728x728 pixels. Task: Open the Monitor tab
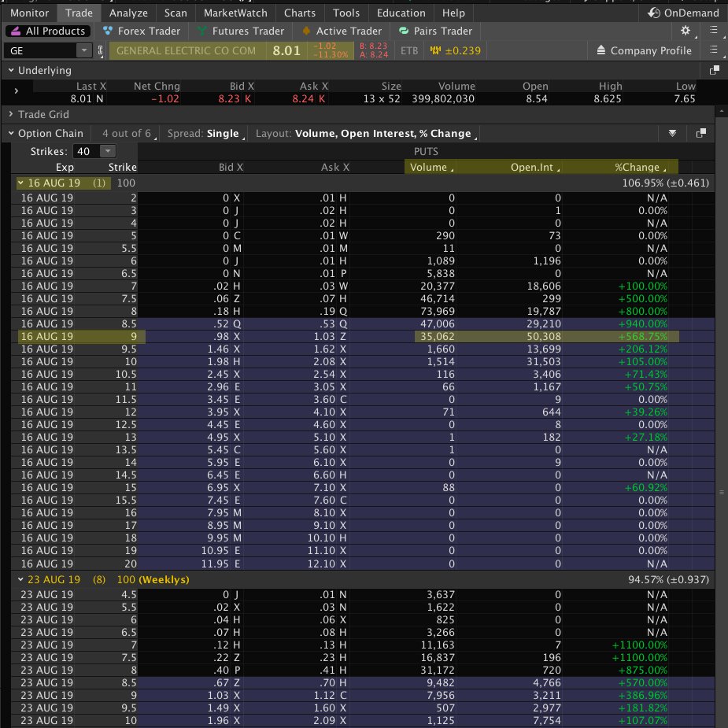pos(29,13)
